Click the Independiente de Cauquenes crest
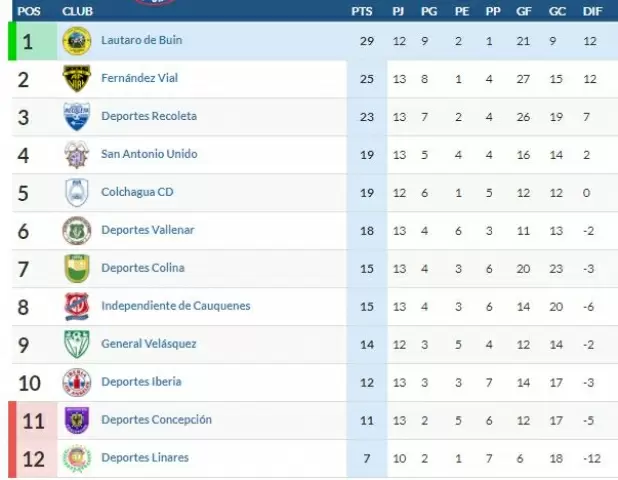Screen dimensions: 618x480 [x=77, y=306]
